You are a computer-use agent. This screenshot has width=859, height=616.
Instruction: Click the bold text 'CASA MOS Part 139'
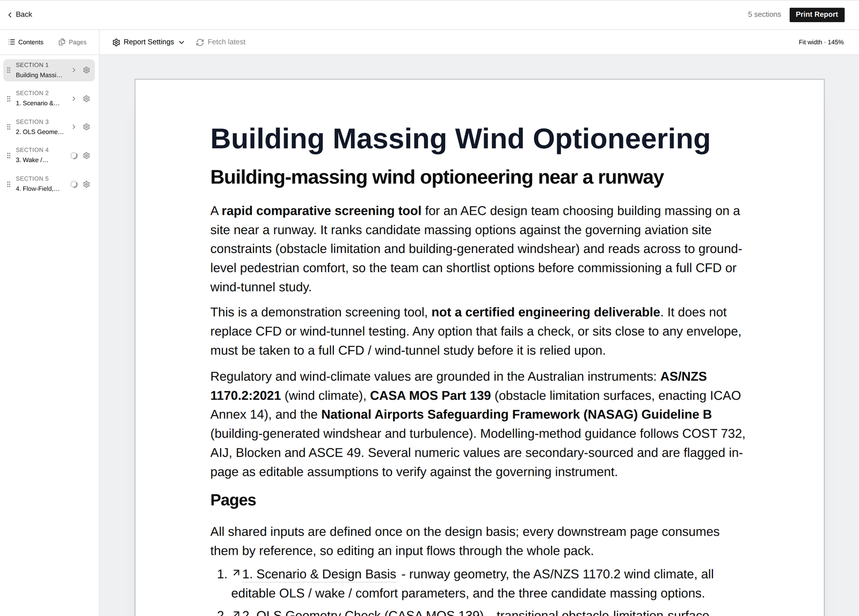click(430, 396)
